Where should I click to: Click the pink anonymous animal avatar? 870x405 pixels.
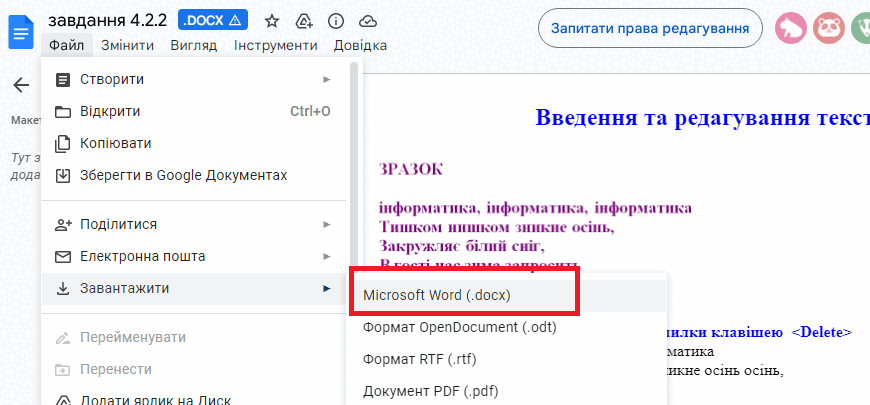pos(791,28)
